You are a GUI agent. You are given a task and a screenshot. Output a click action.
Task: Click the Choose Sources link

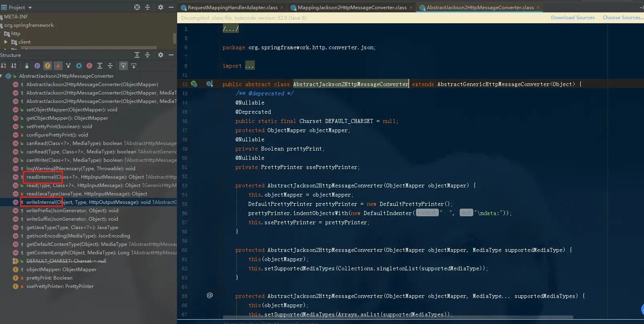(x=623, y=18)
